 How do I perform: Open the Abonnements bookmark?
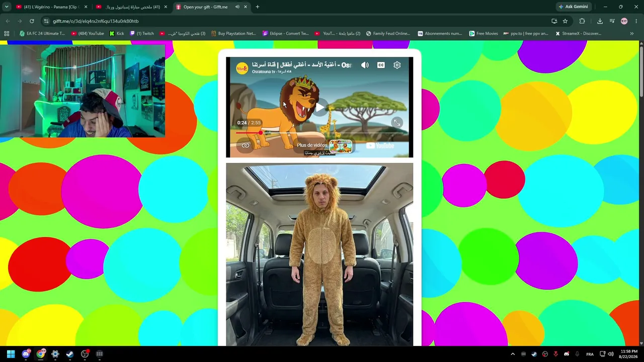click(440, 34)
